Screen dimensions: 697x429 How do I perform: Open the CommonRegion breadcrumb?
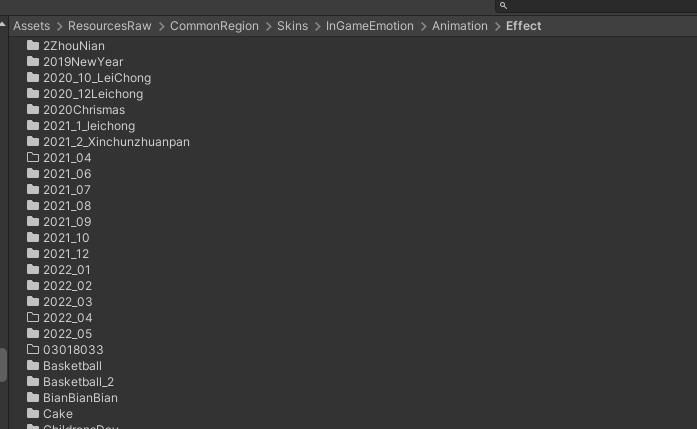coord(214,26)
